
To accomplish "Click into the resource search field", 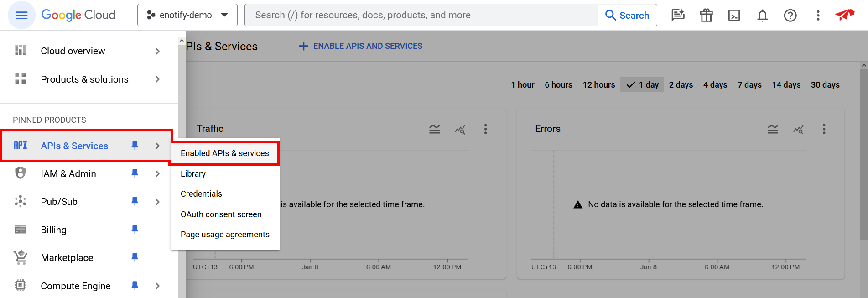I will 420,15.
